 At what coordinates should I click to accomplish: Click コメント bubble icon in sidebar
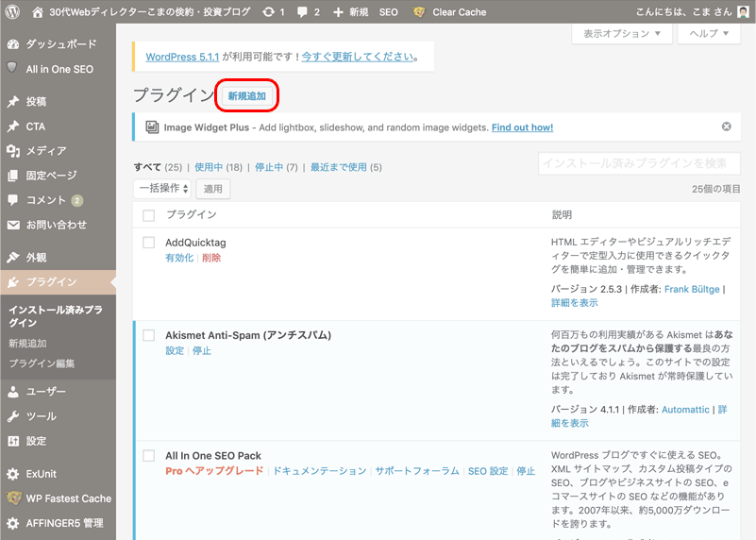coord(13,200)
